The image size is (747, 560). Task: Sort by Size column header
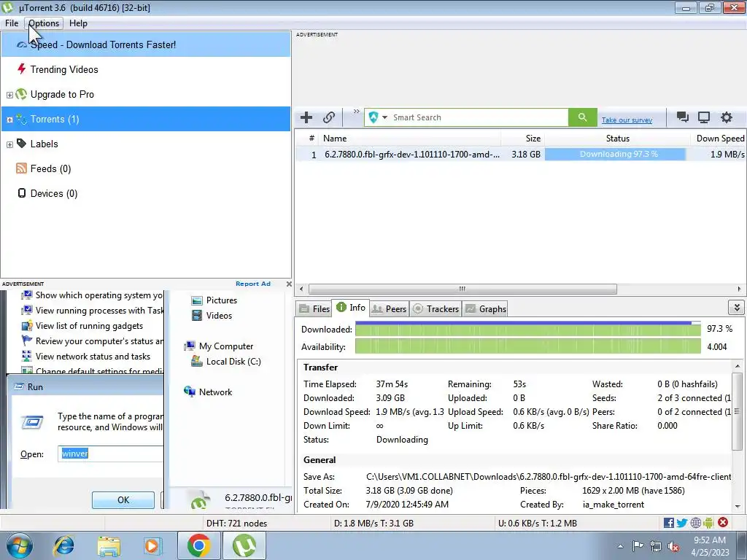click(522, 139)
